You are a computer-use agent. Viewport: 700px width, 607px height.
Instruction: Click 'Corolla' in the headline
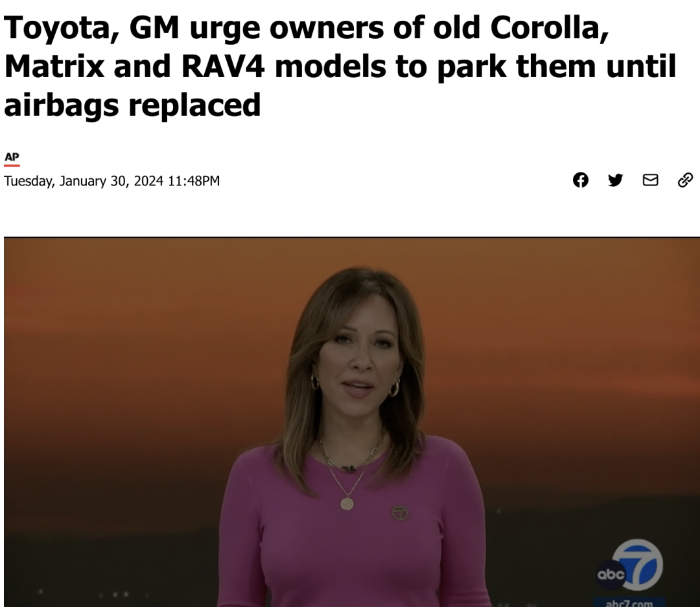click(550, 29)
